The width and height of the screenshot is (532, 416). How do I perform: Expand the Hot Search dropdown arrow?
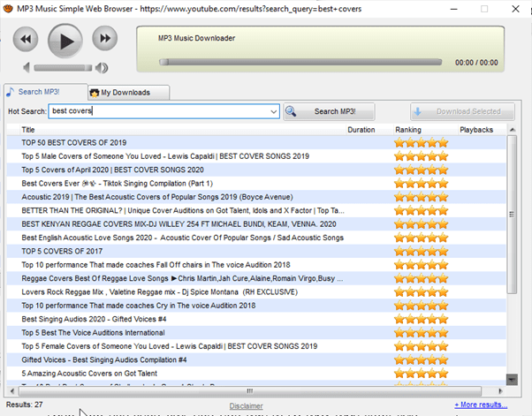coord(273,111)
